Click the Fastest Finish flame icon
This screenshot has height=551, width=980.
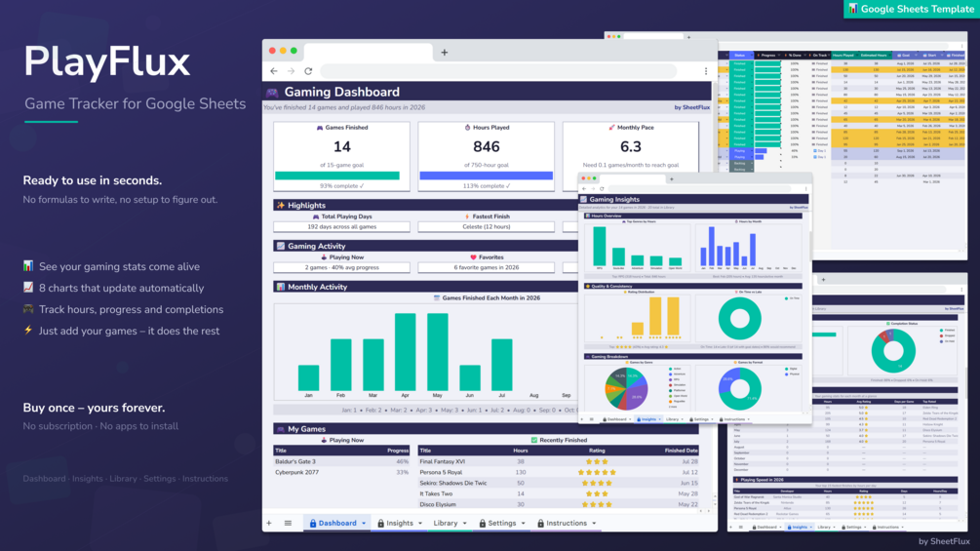pyautogui.click(x=467, y=216)
